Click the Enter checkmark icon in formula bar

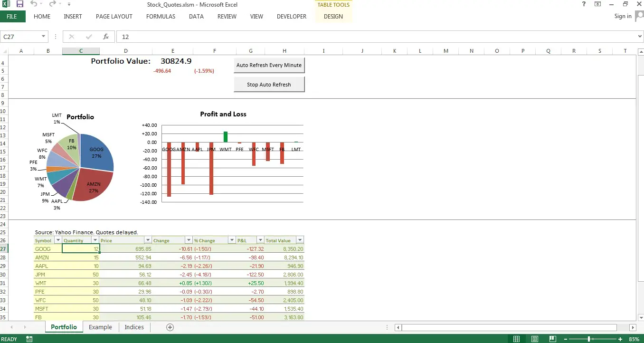pos(89,37)
